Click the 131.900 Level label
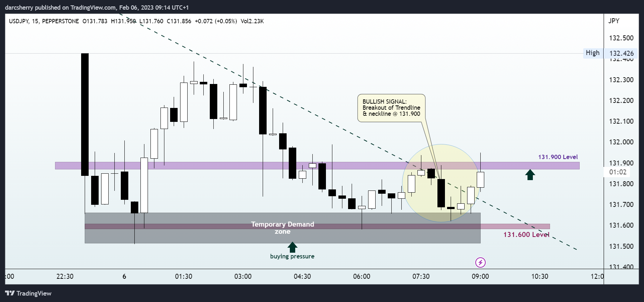The image size is (644, 302). click(558, 157)
